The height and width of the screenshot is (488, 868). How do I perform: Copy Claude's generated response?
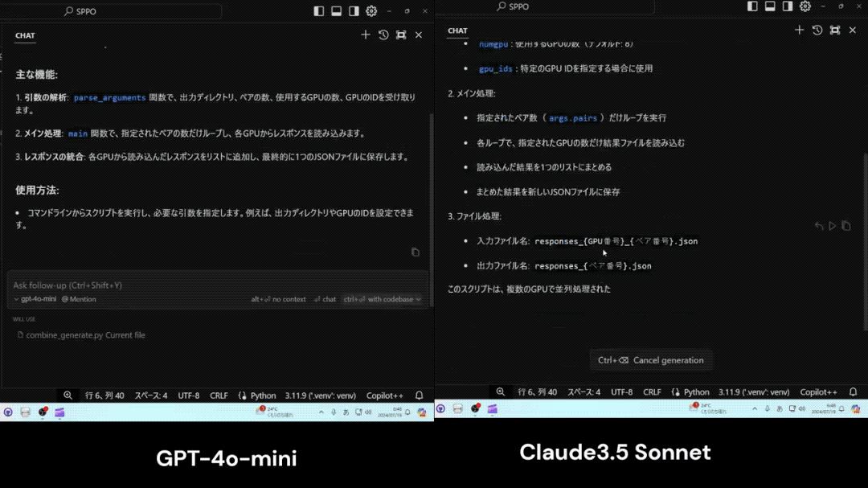click(845, 226)
